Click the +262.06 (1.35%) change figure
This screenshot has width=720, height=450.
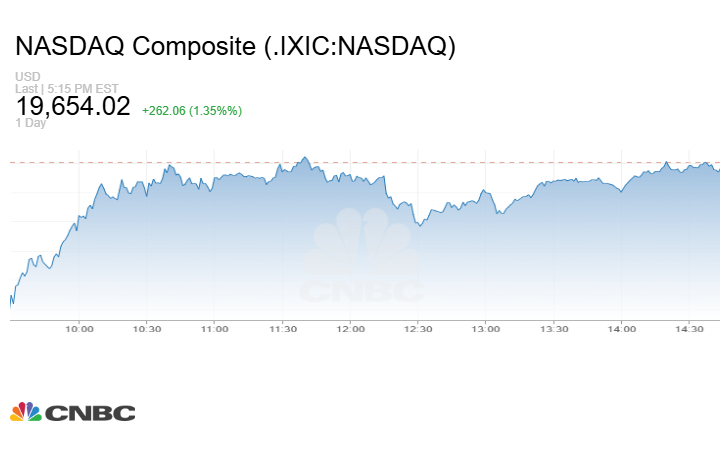pyautogui.click(x=192, y=111)
